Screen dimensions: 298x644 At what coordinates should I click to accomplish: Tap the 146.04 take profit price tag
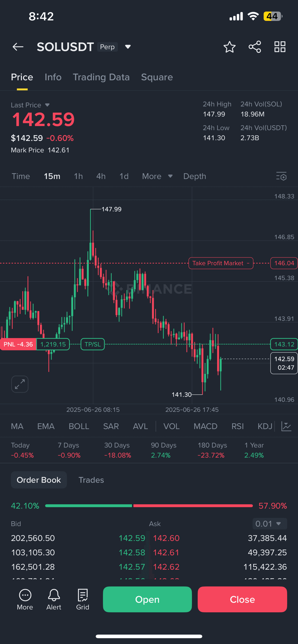pos(284,263)
